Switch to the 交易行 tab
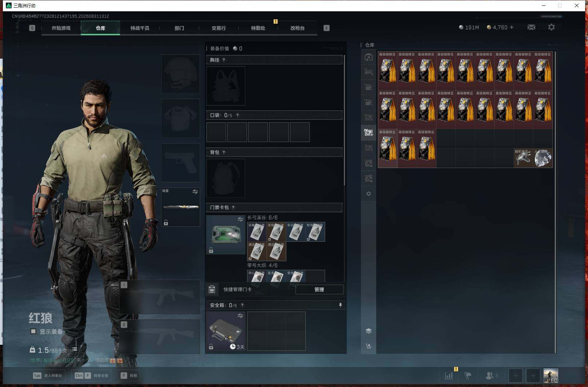Screen dimensions: 588x387 219,28
